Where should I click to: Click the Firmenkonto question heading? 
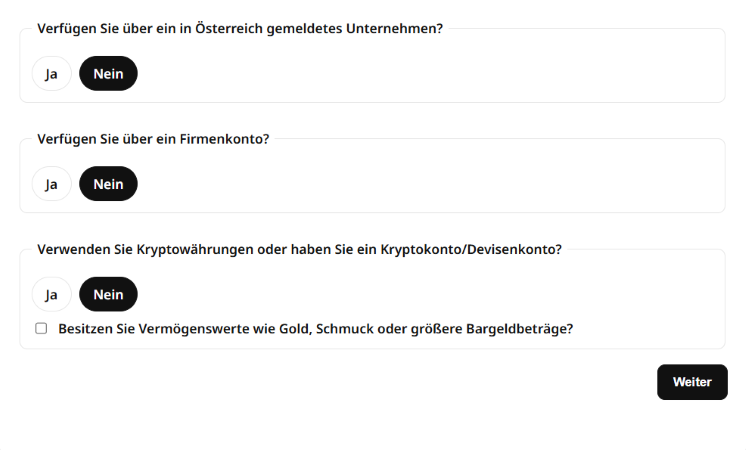[x=153, y=138]
